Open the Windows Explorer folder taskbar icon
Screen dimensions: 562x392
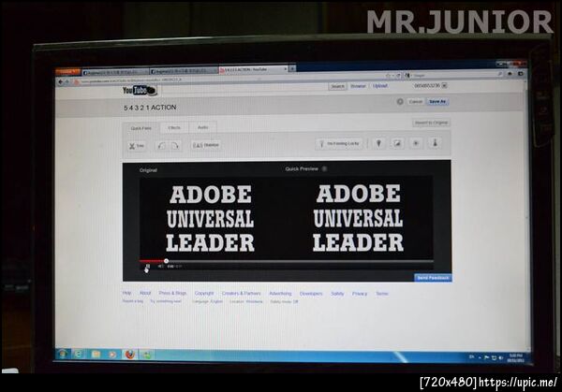click(96, 354)
